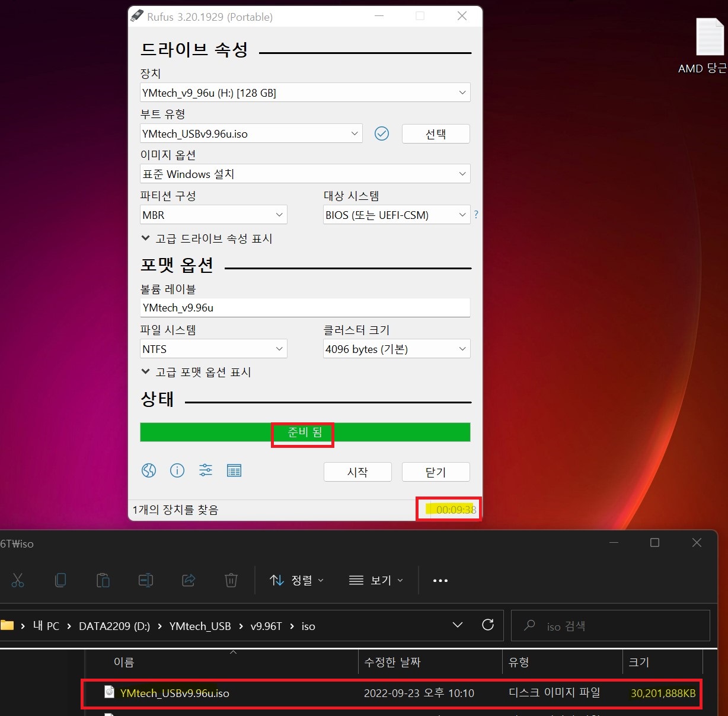The width and height of the screenshot is (728, 716).
Task: Open the partition scheme MBR dropdown
Action: (213, 215)
